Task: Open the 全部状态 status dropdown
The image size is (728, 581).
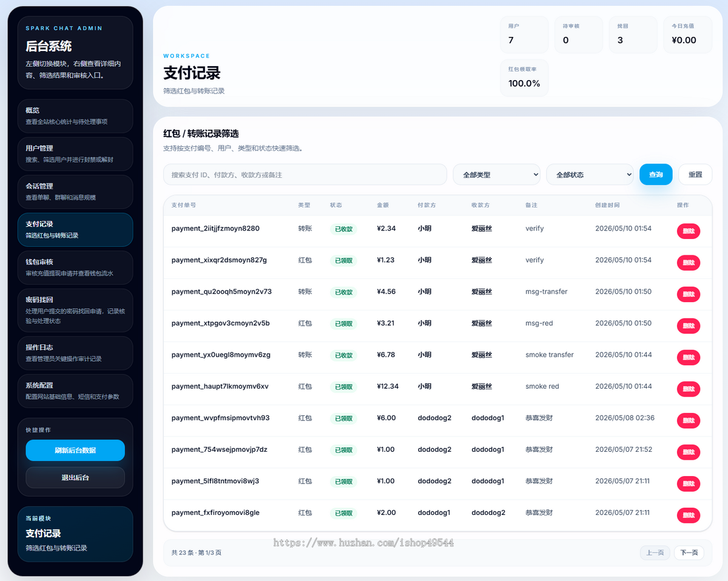Action: click(590, 175)
